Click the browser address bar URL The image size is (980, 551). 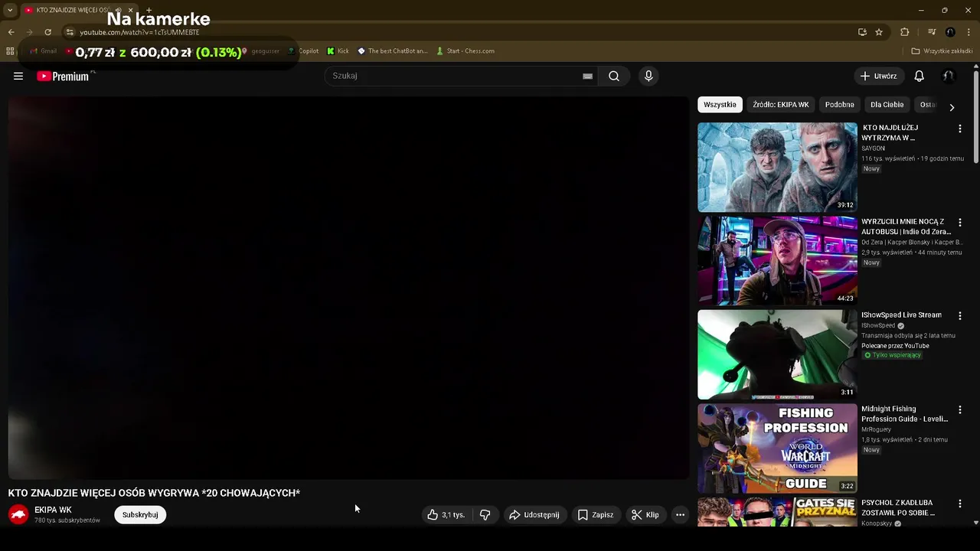click(139, 32)
